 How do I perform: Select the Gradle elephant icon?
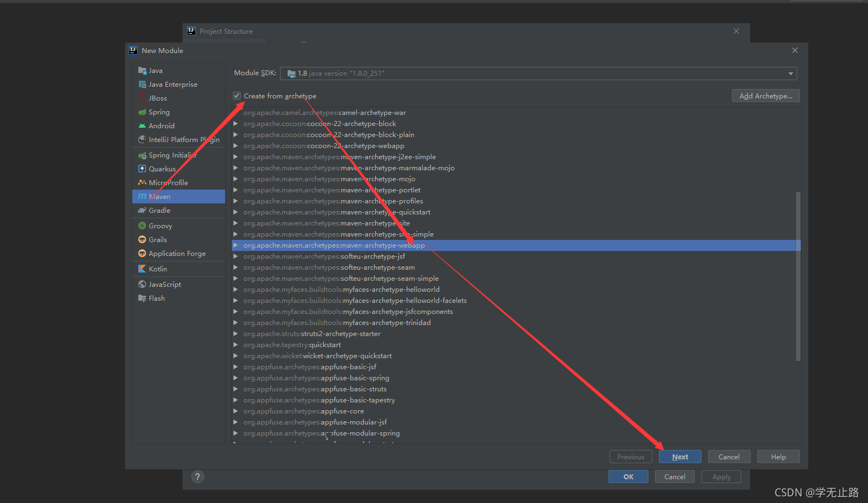click(142, 211)
